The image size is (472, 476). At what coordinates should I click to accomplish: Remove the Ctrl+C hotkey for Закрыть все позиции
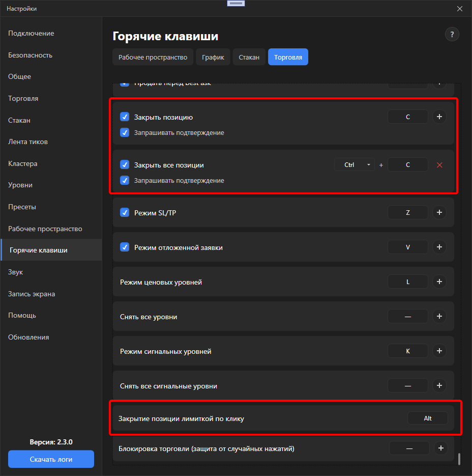[x=439, y=165]
